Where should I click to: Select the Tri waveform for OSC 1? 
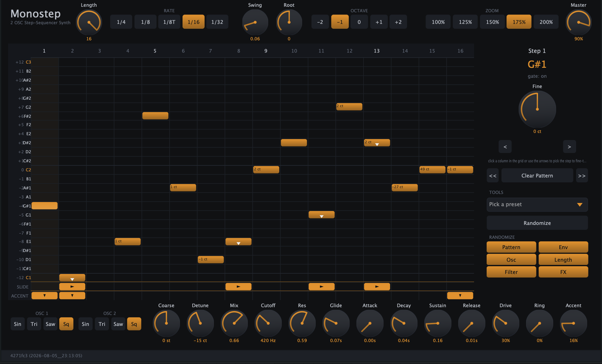34,324
